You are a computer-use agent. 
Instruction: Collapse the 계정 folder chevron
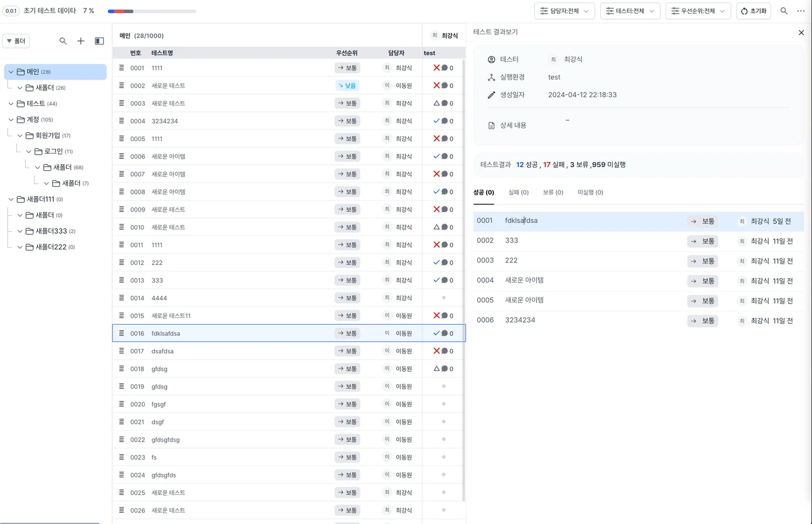(11, 119)
